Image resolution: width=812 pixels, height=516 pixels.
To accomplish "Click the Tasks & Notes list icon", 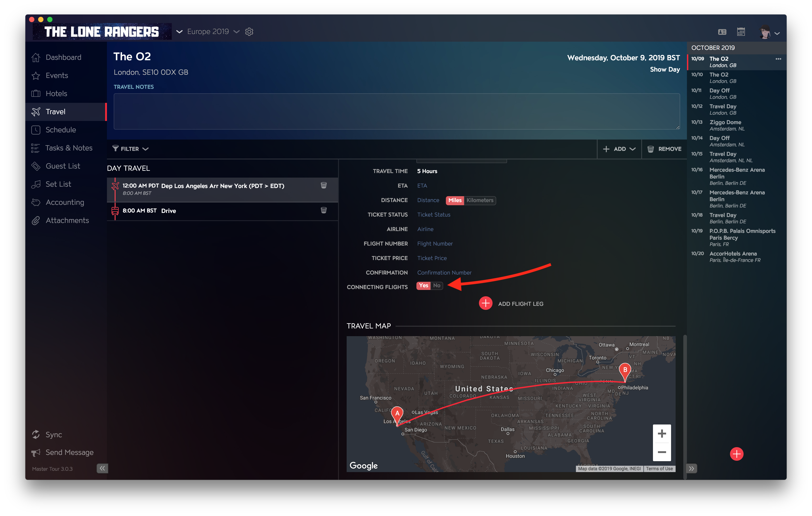I will tap(35, 148).
